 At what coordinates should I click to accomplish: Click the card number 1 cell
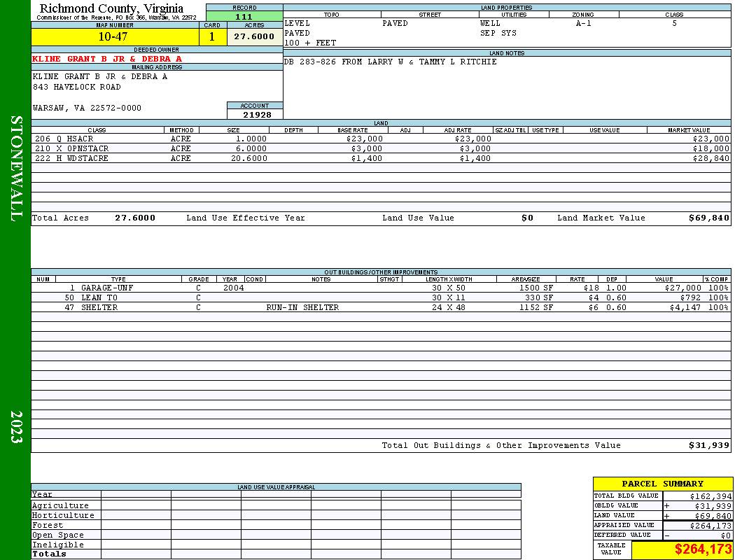[x=212, y=37]
